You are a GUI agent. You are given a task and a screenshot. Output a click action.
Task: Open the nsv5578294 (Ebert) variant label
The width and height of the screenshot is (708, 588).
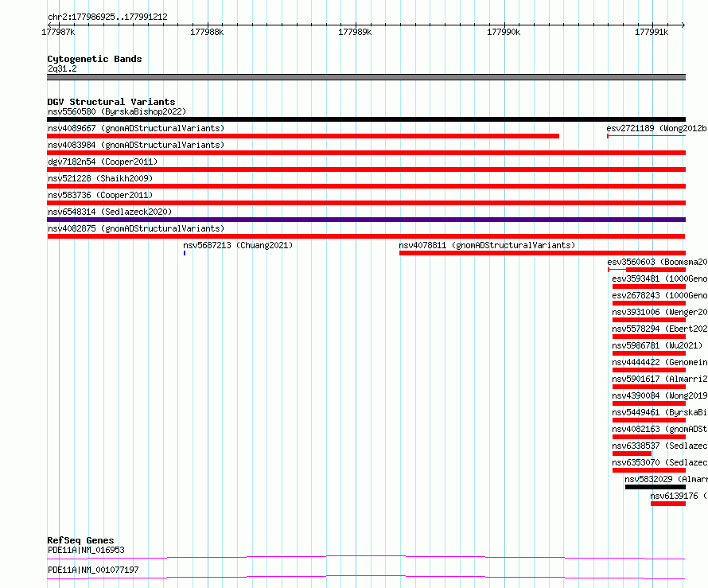659,329
